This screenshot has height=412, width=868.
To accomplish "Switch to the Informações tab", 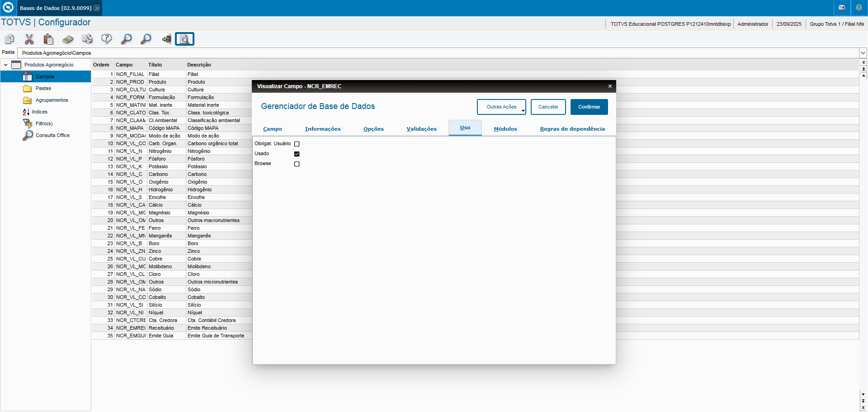I will point(323,129).
